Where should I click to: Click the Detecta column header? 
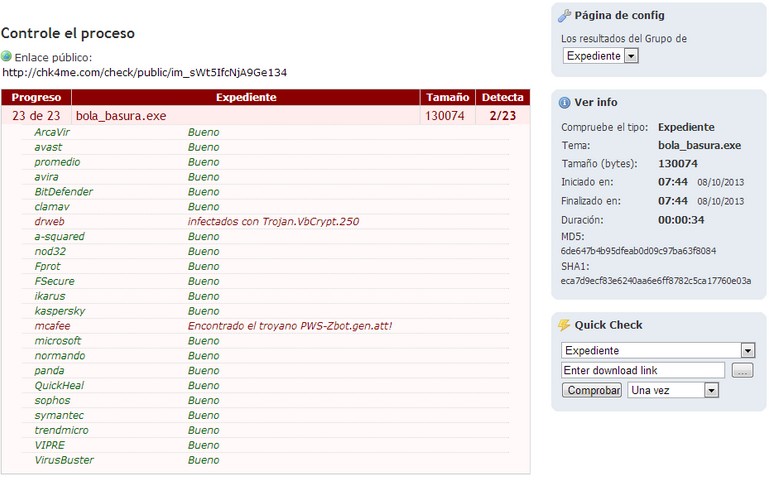pyautogui.click(x=503, y=97)
